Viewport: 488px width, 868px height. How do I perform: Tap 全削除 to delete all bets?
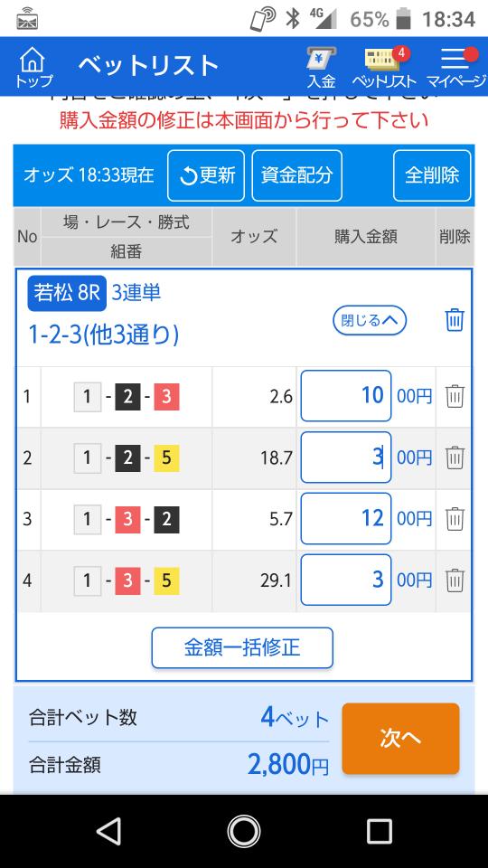click(432, 175)
